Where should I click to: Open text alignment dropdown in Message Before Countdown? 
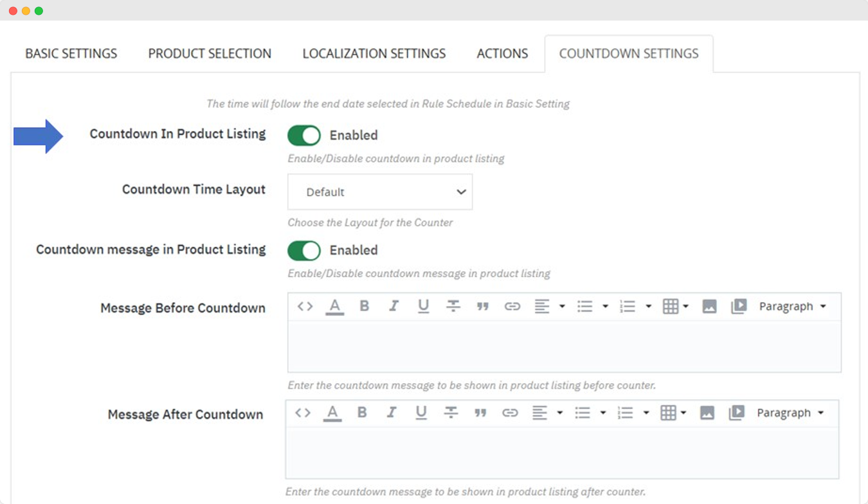pos(548,307)
